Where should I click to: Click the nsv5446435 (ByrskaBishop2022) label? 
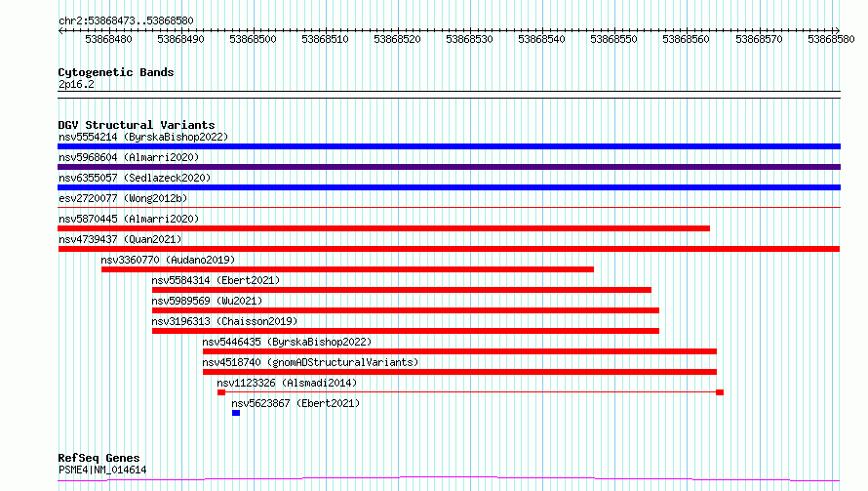coord(287,342)
